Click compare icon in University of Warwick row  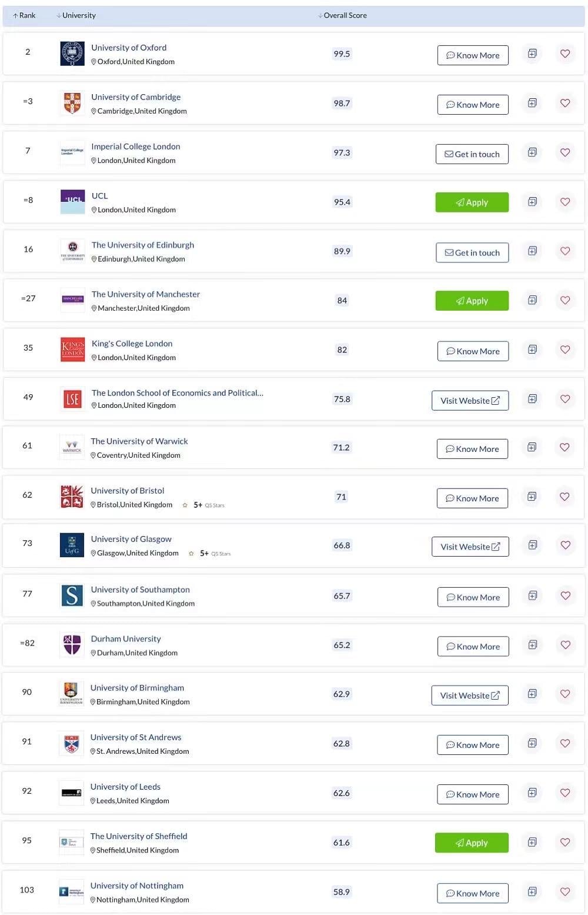pos(532,447)
